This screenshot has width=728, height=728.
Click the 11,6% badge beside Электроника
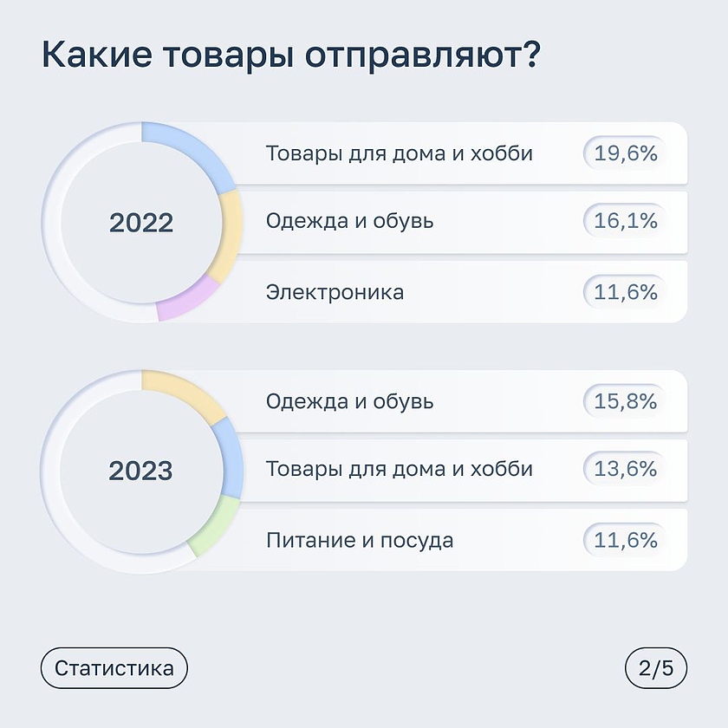[626, 291]
